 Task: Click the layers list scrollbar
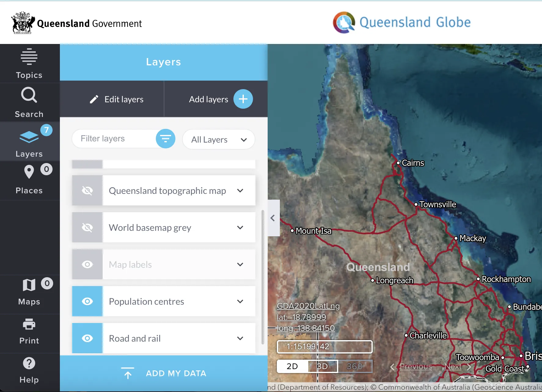262,277
